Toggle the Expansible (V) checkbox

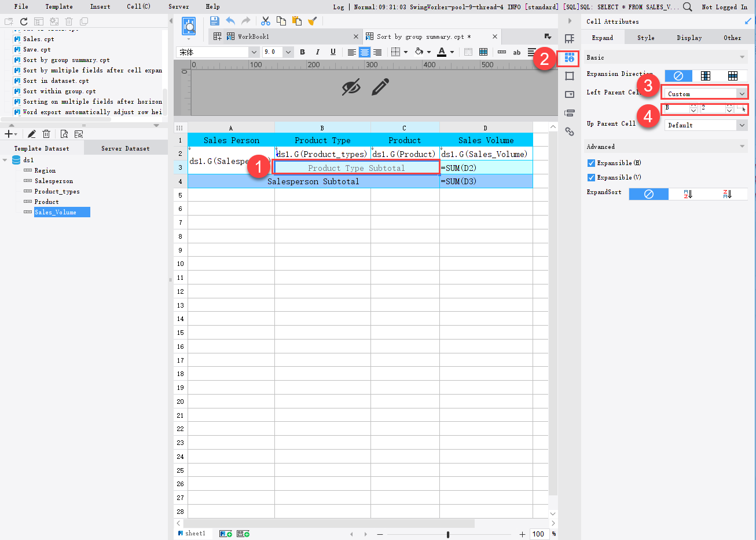591,178
